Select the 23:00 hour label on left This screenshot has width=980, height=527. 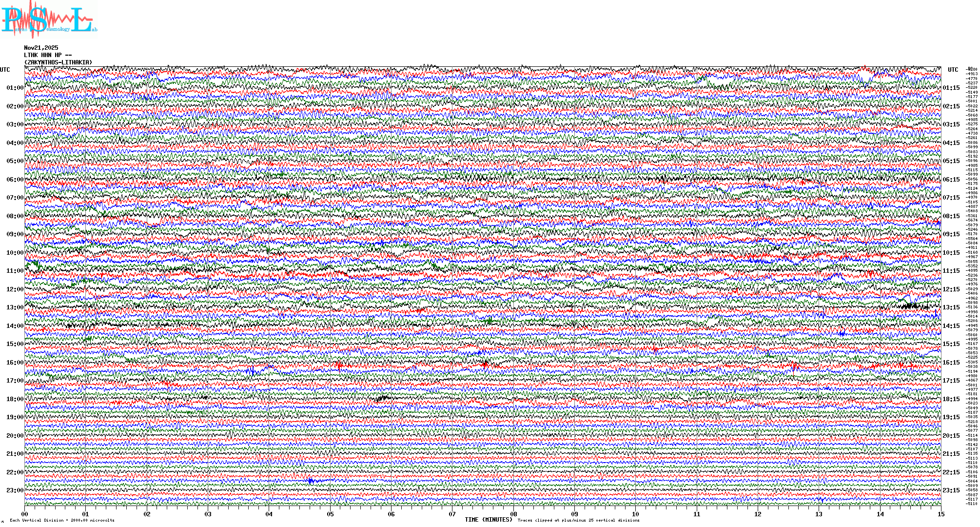pos(15,490)
